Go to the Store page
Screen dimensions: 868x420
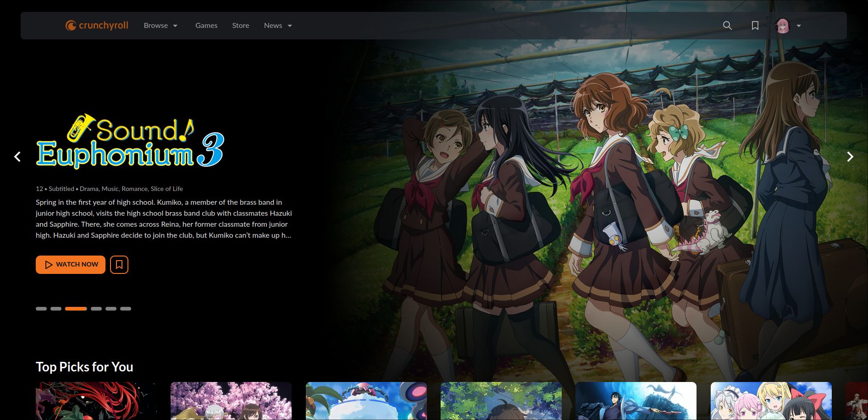click(x=241, y=26)
